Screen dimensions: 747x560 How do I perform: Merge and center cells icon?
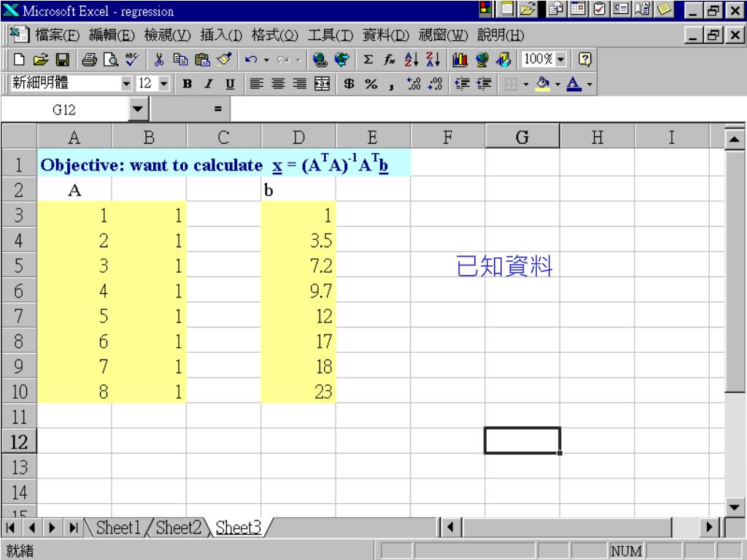tap(322, 85)
